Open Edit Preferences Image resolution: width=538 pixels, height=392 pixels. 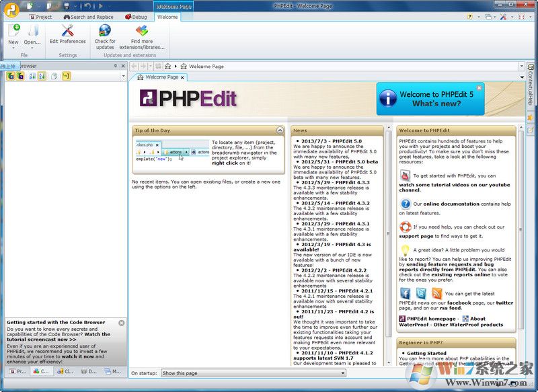click(66, 34)
